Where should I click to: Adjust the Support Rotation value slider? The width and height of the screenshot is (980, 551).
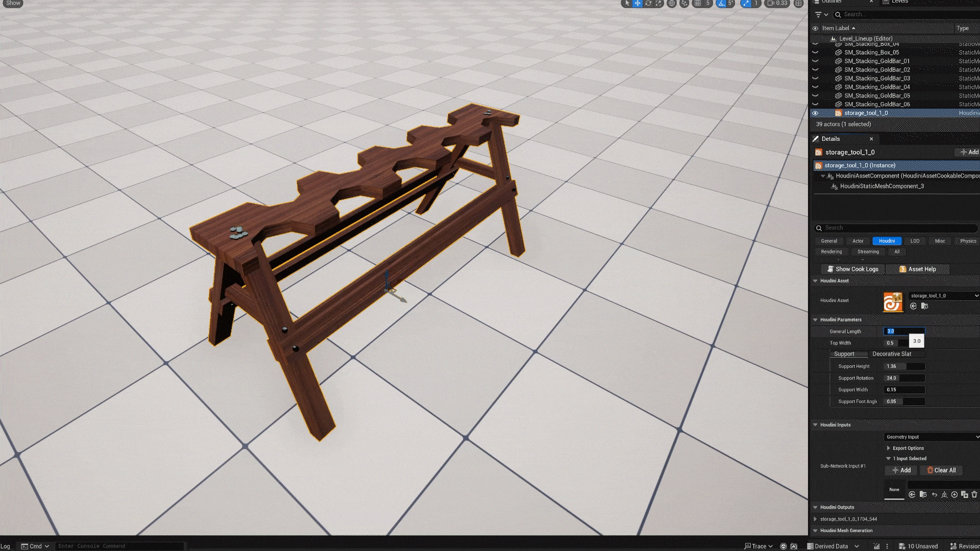(x=904, y=378)
